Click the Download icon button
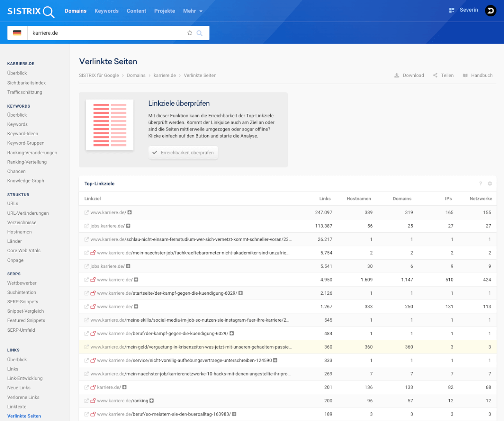The image size is (504, 421). click(x=397, y=75)
